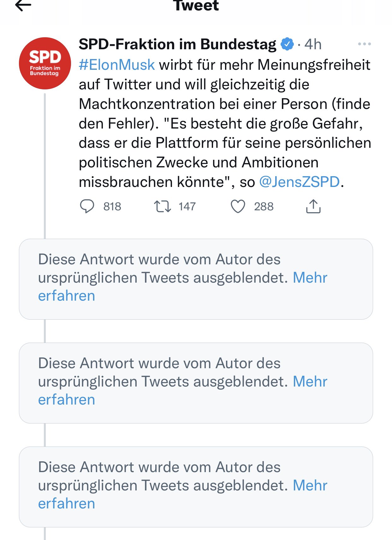The width and height of the screenshot is (392, 540).
Task: Open the tweet's three-dot more menu
Action: 364,44
